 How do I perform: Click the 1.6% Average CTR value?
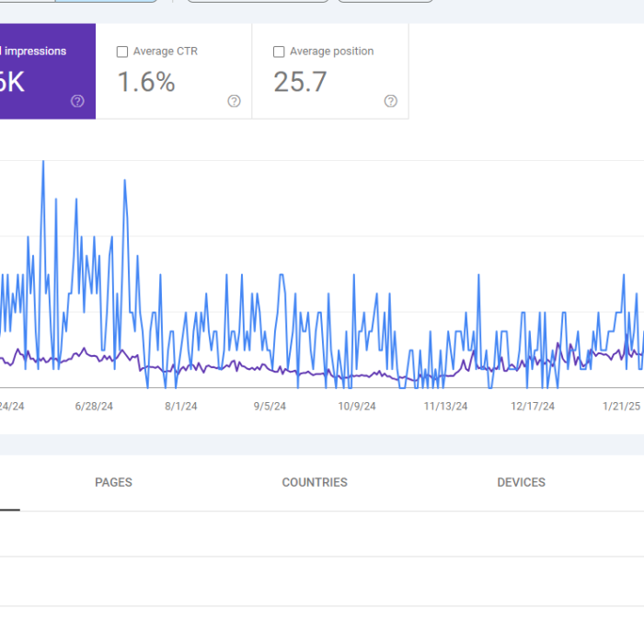pyautogui.click(x=145, y=82)
